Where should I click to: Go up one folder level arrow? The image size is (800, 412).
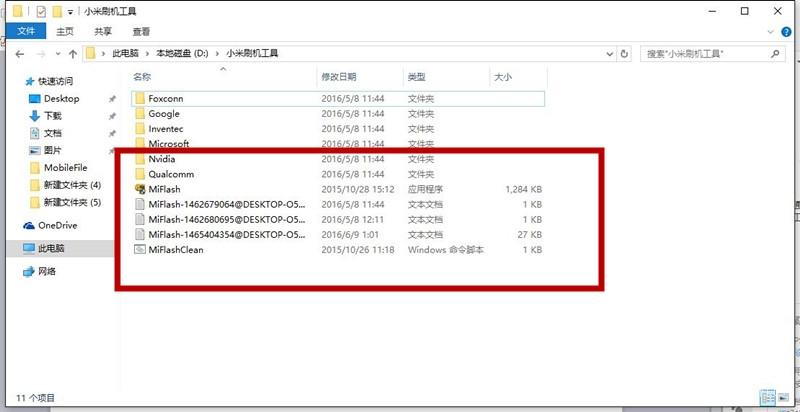72,54
